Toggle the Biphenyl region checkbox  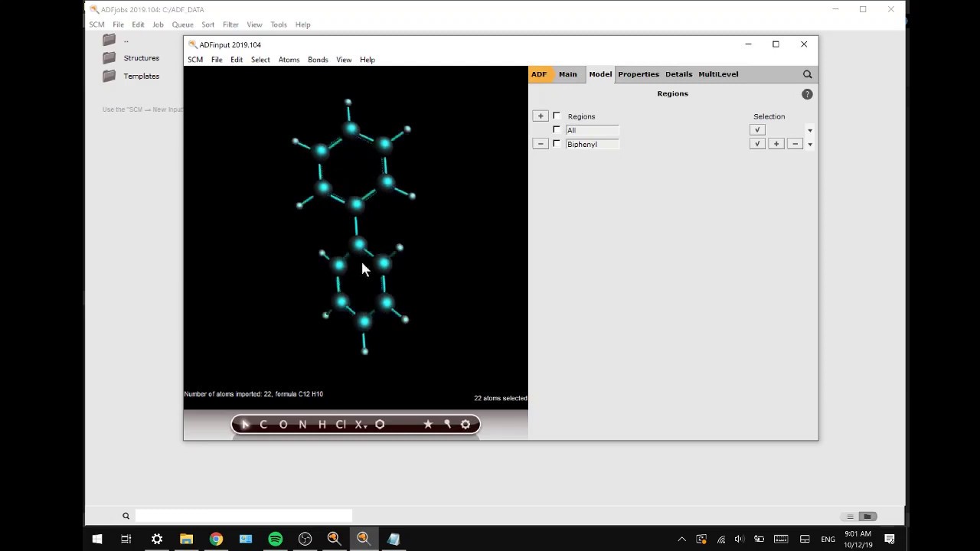[557, 144]
